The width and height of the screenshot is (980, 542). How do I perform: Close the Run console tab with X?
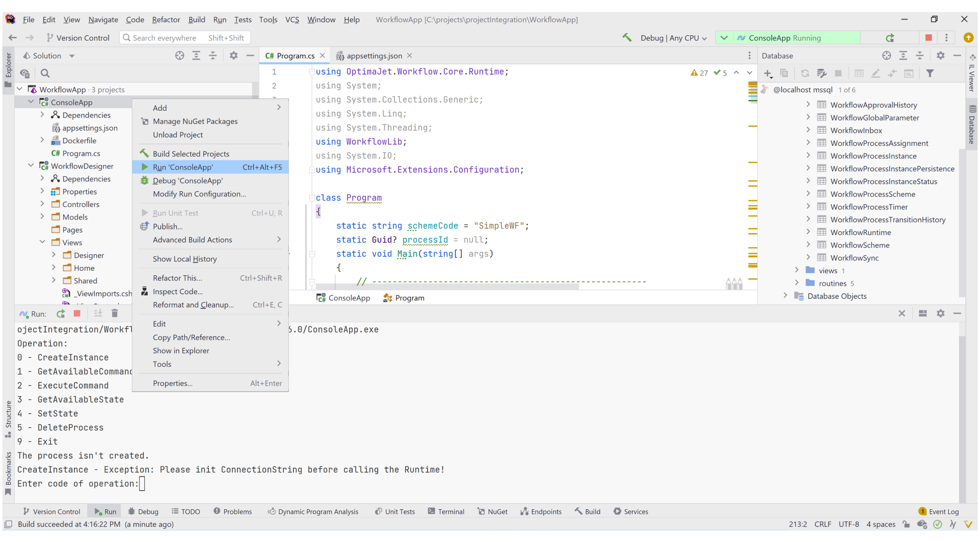(x=902, y=314)
